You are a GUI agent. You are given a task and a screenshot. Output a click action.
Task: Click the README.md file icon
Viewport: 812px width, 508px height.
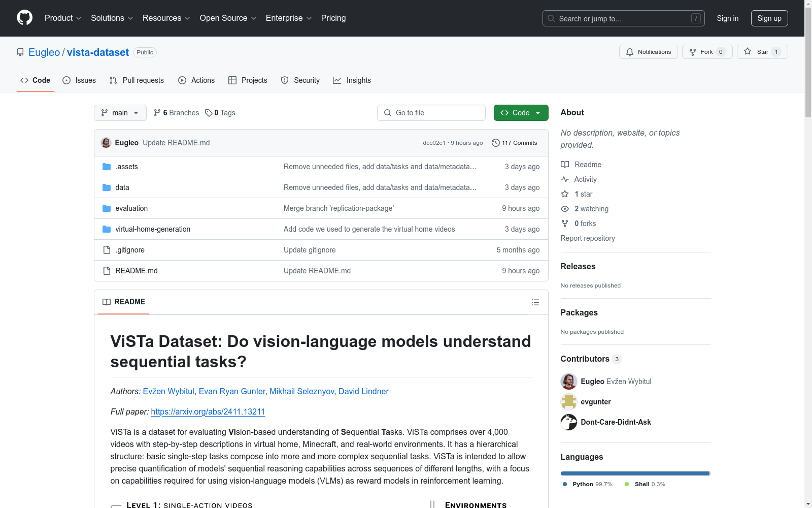[x=107, y=271]
